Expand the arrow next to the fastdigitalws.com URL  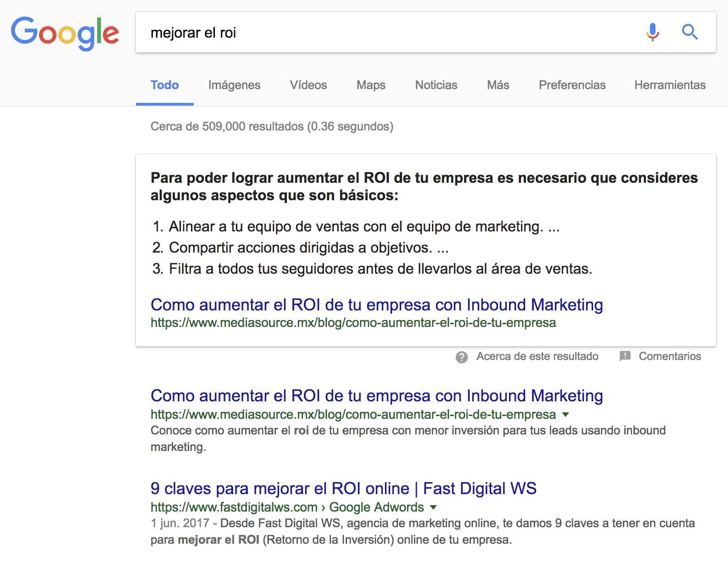tap(433, 507)
